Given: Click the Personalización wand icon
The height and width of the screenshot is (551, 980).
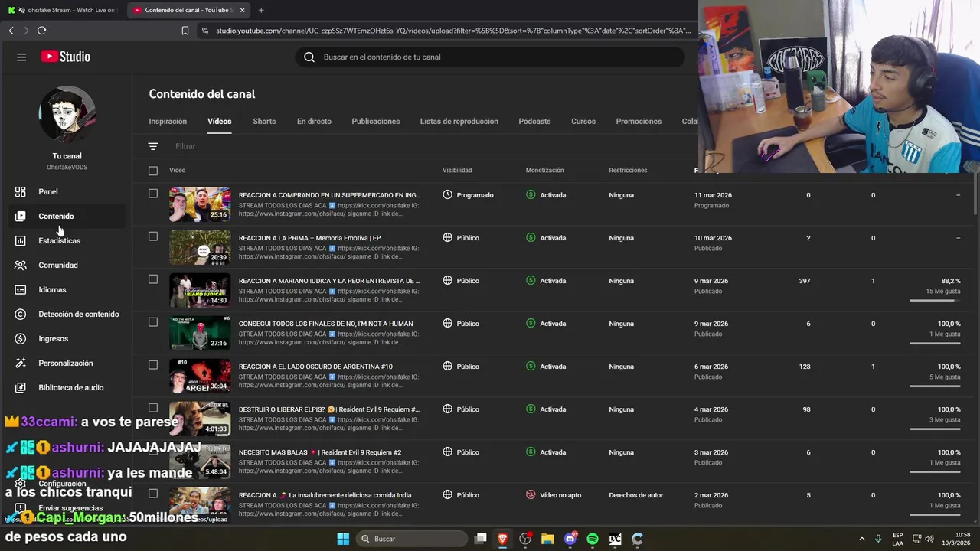Looking at the screenshot, I should 21,363.
